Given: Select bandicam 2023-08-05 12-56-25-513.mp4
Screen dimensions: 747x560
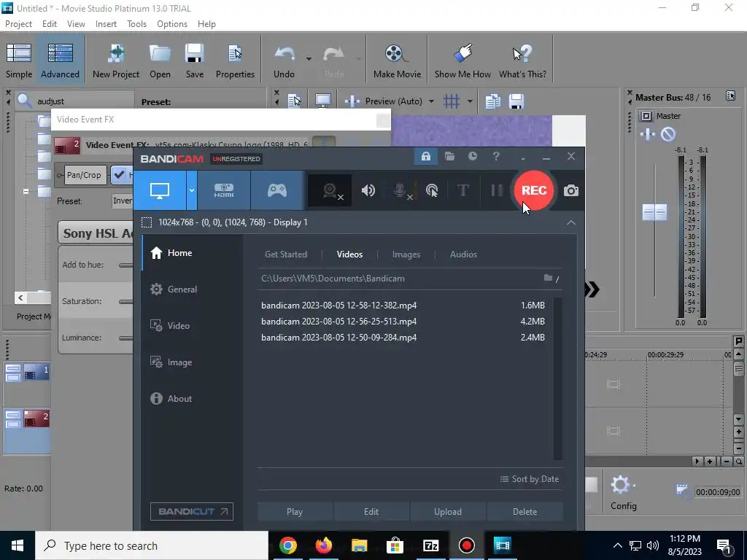Looking at the screenshot, I should coord(403,322).
